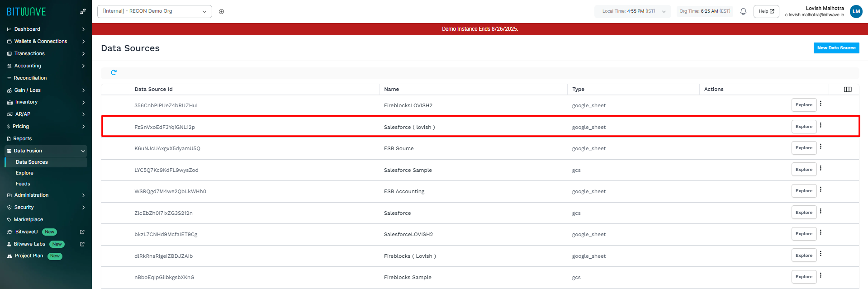Click the Reconciliation equals icon
This screenshot has height=289, width=868.
[x=9, y=78]
